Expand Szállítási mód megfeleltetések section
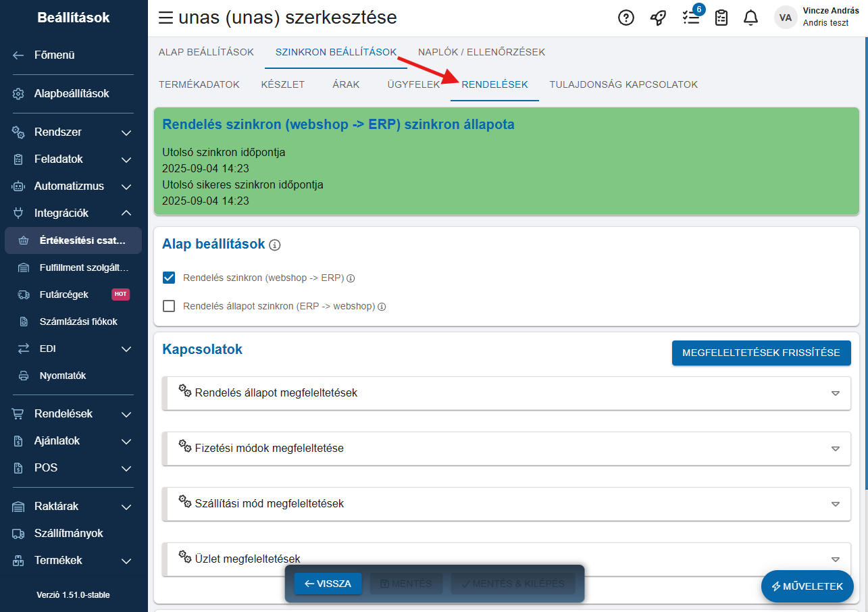This screenshot has height=612, width=868. (x=507, y=504)
